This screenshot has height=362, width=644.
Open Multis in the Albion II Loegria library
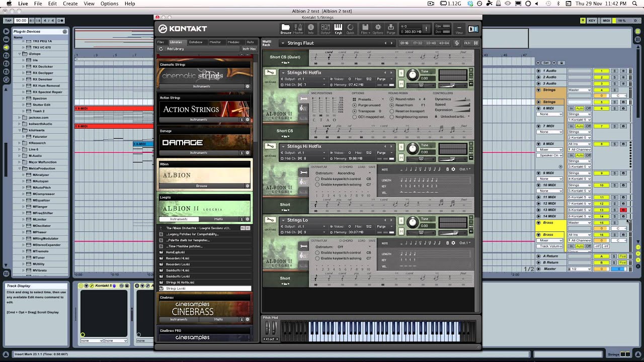pyautogui.click(x=218, y=219)
